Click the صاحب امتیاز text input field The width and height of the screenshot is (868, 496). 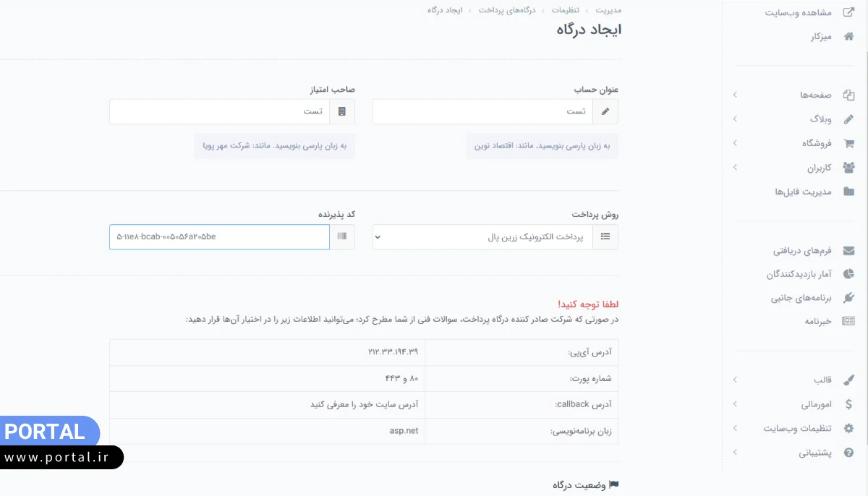pyautogui.click(x=217, y=111)
